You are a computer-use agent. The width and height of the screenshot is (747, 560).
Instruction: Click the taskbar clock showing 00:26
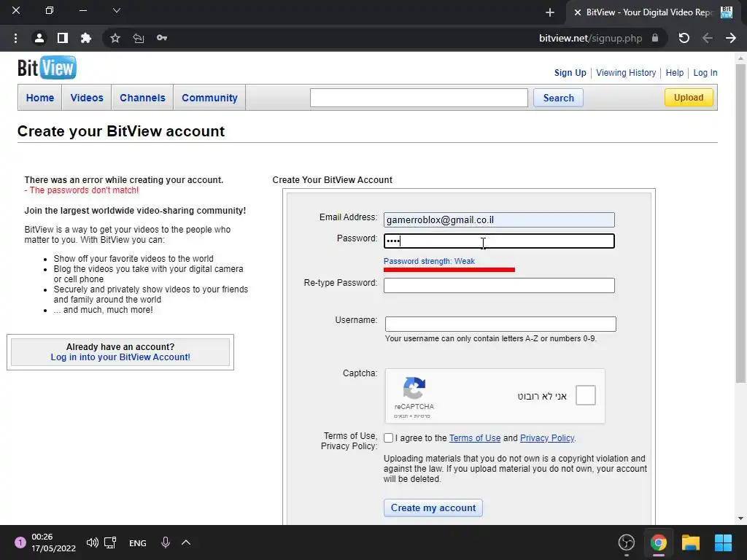53,542
